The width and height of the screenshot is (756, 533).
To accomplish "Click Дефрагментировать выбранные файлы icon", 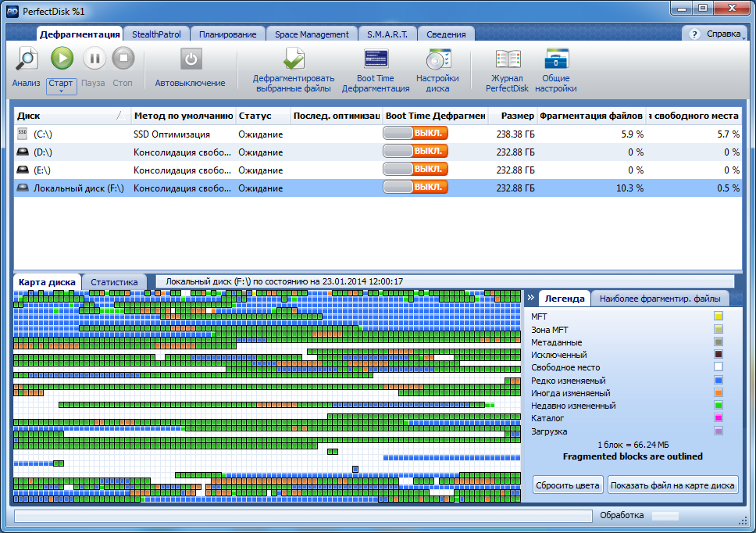I will (294, 59).
